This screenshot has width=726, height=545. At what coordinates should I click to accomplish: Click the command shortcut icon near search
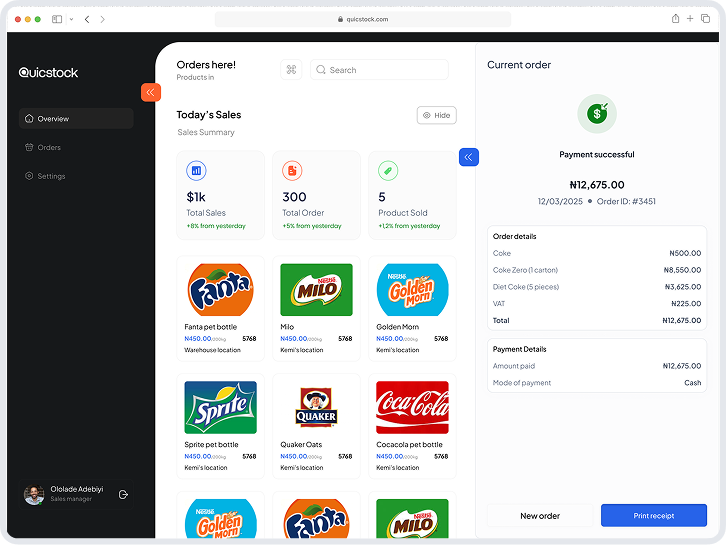[291, 70]
